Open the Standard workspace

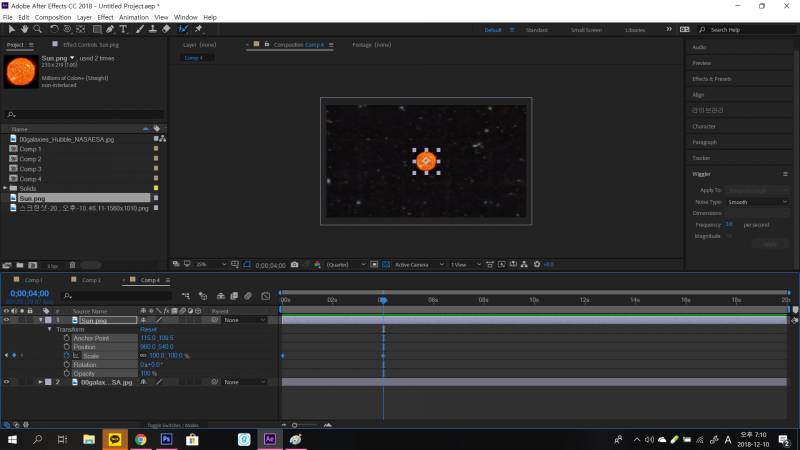[x=536, y=30]
